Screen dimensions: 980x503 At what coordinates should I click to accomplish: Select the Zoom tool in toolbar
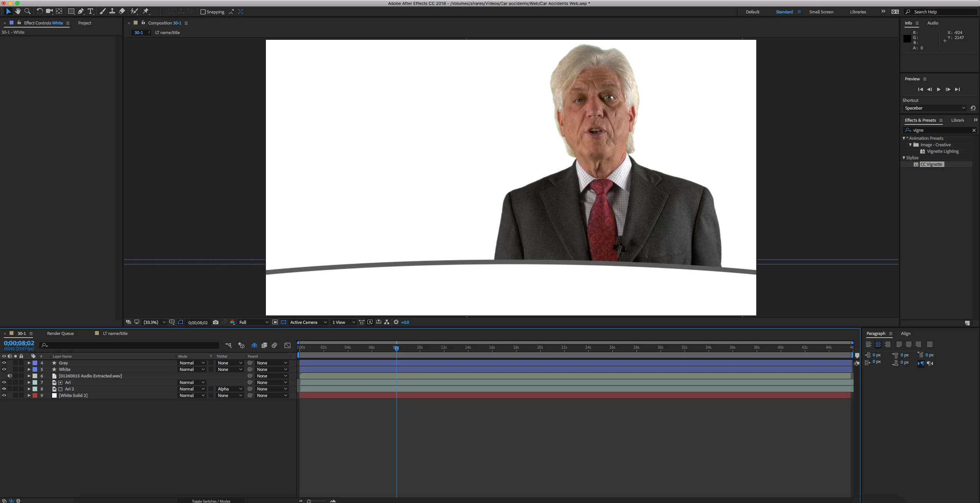pyautogui.click(x=28, y=11)
